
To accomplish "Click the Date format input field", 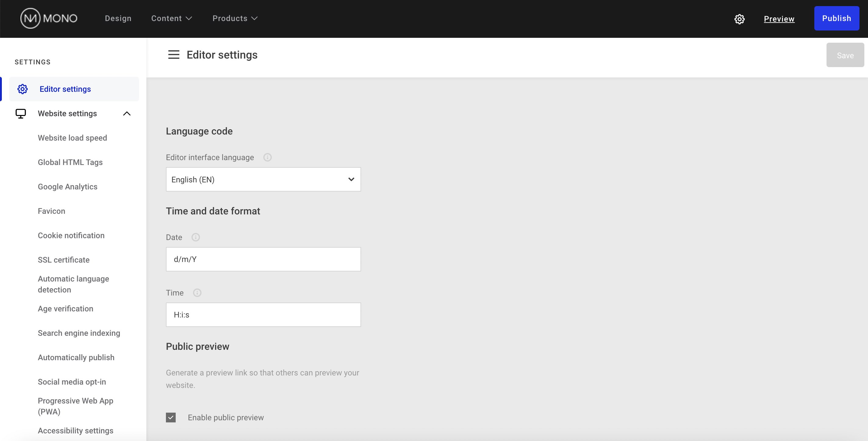I will [263, 259].
